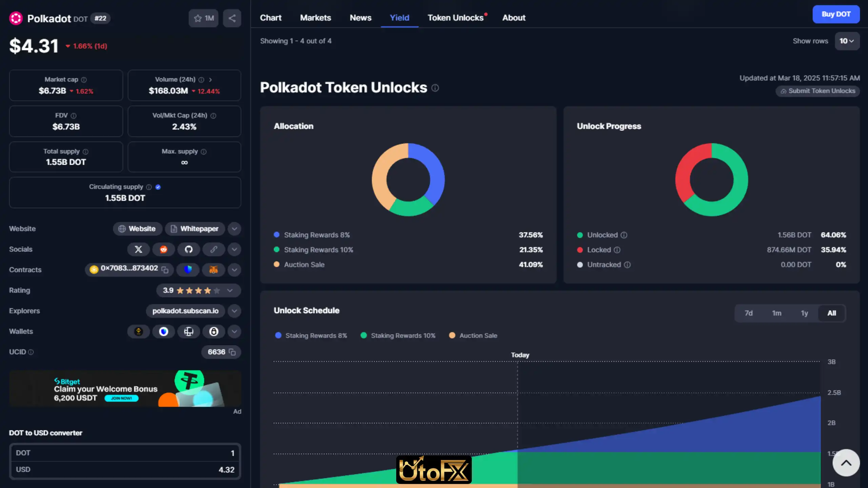Click Submit Token Unlocks button
This screenshot has width=868, height=488.
(817, 91)
